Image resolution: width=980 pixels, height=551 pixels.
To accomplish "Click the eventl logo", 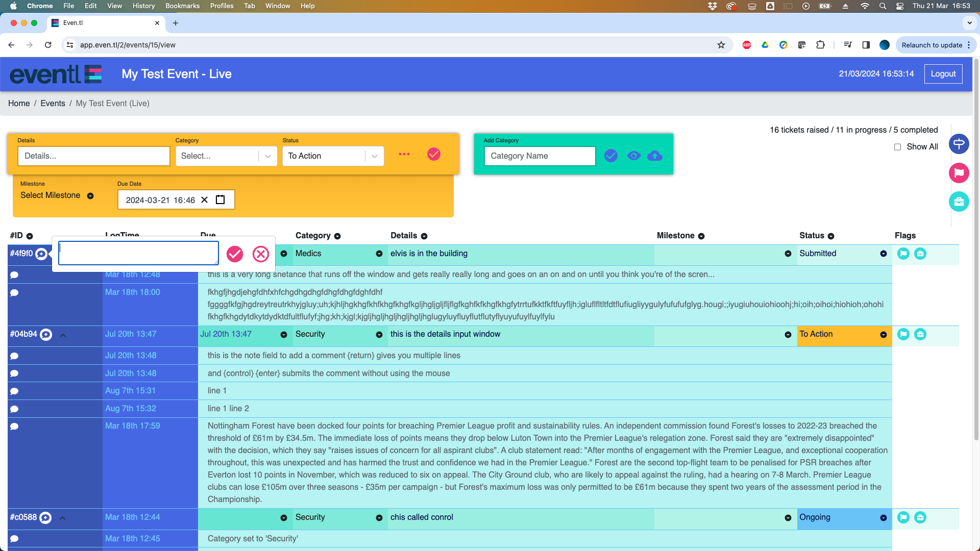I will point(56,74).
